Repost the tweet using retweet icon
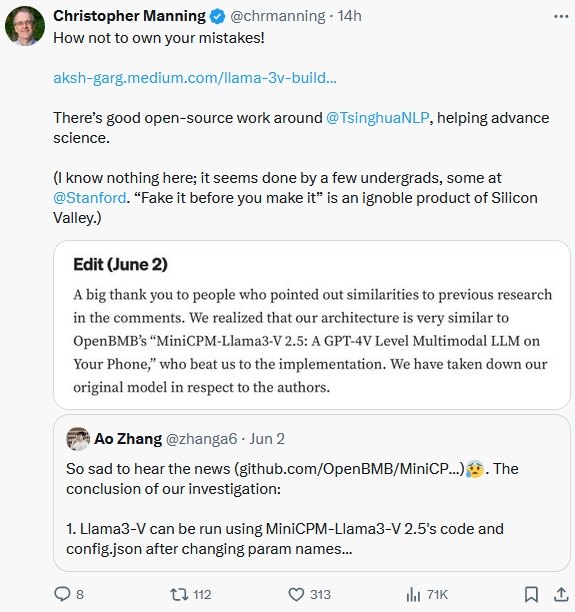 click(x=179, y=594)
